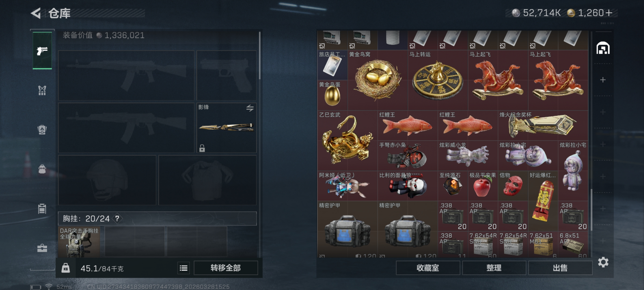Select the 乙巳玄武 golden turtle item
Image resolution: width=644 pixels, height=290 pixels.
click(347, 141)
